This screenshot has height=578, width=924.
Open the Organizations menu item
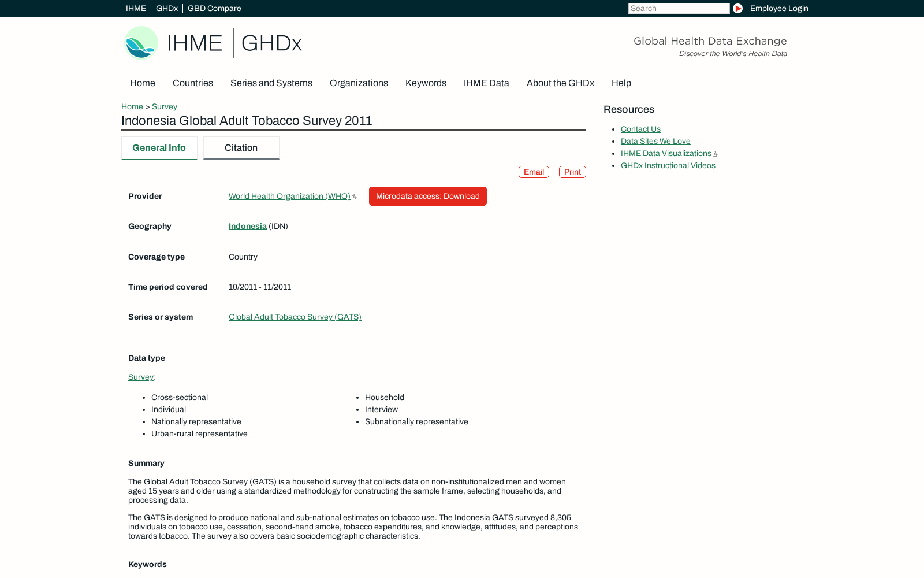pos(359,83)
